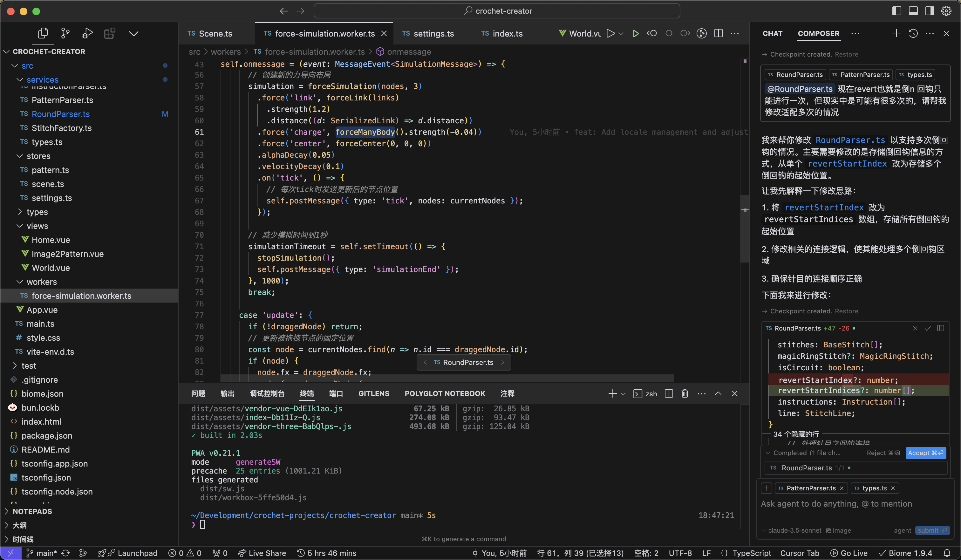Open the Run and Debug view icon
The height and width of the screenshot is (560, 961).
(87, 34)
